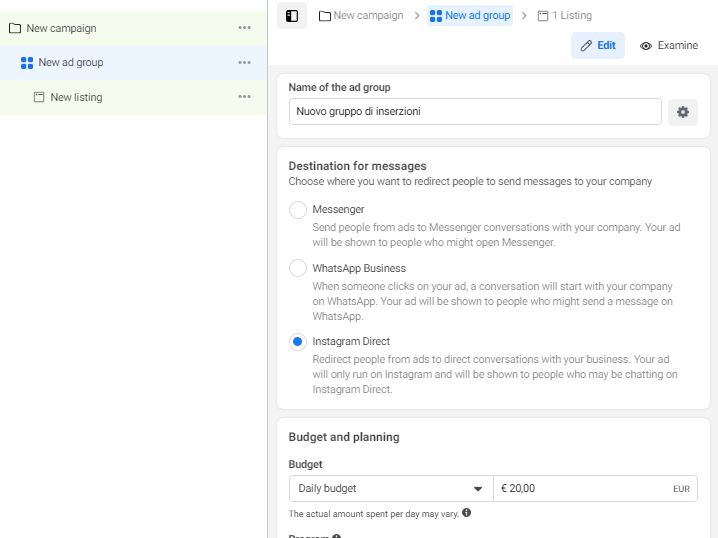Click the ad group name settings gear
The height and width of the screenshot is (538, 718).
pyautogui.click(x=683, y=112)
